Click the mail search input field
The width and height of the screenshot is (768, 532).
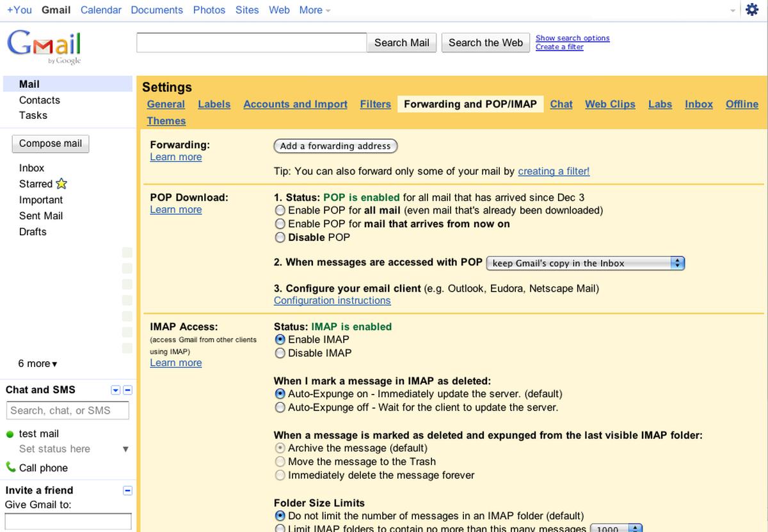pos(252,43)
